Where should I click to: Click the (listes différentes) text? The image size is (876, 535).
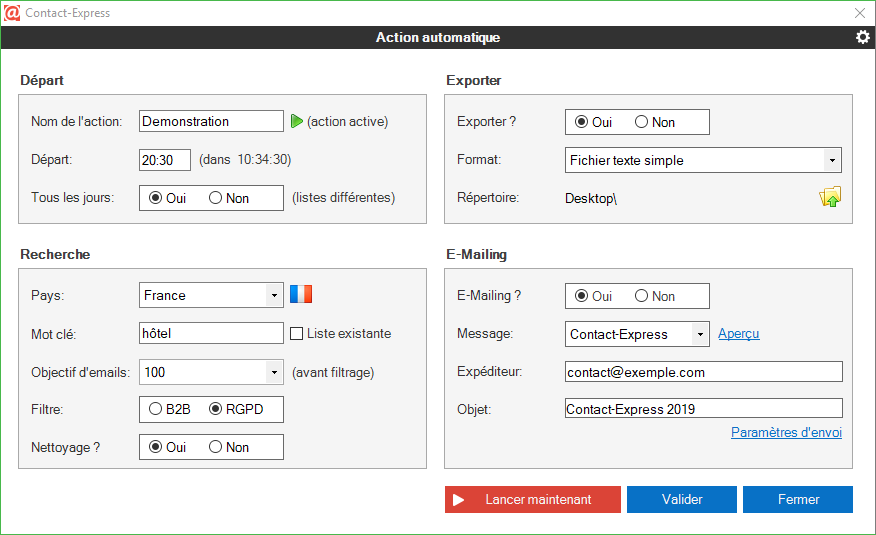coord(344,198)
